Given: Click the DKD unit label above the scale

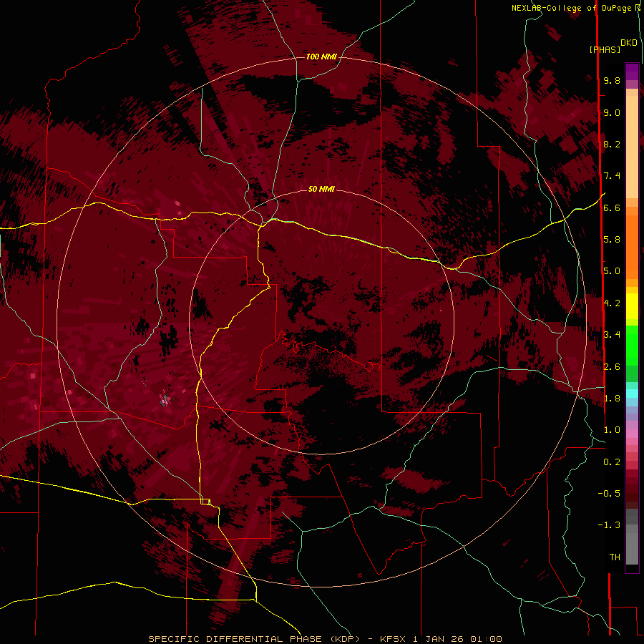Looking at the screenshot, I should [629, 43].
